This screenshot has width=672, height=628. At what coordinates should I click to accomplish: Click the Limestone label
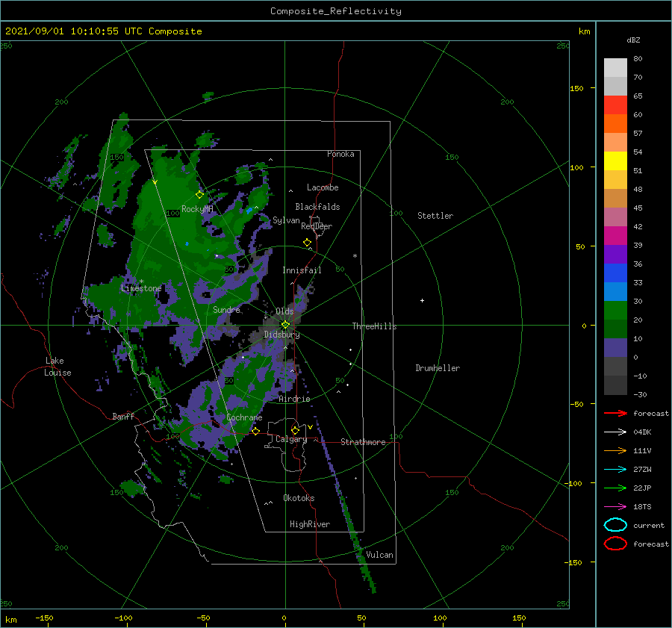(141, 288)
